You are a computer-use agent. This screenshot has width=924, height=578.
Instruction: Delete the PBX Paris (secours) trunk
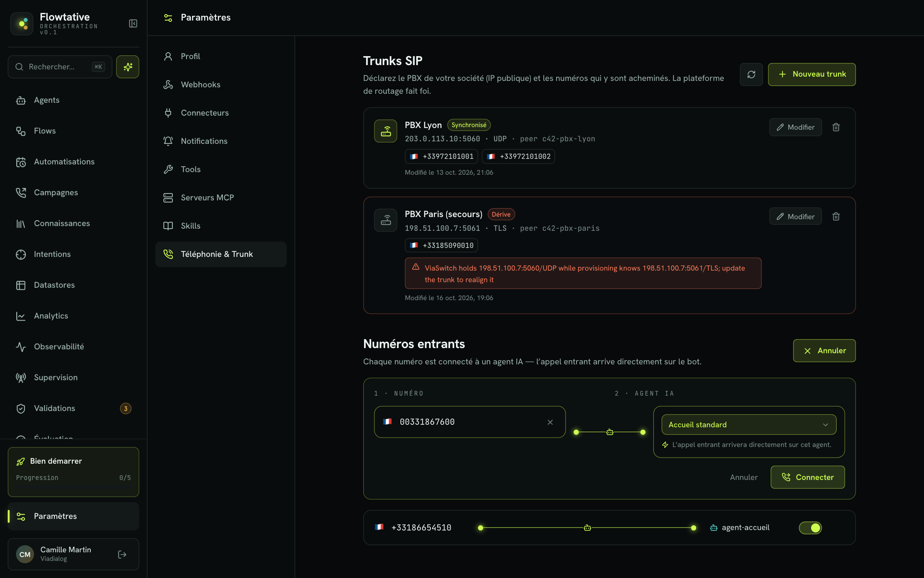coord(836,217)
